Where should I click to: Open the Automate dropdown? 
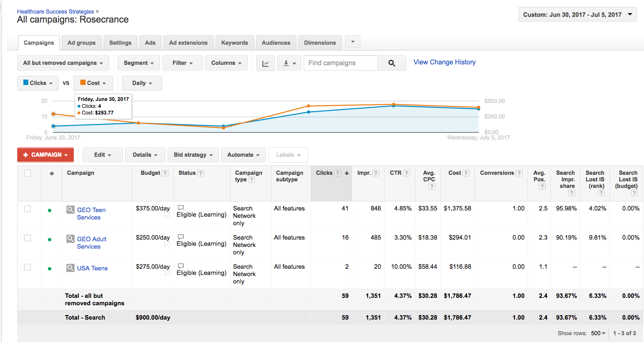click(x=243, y=155)
